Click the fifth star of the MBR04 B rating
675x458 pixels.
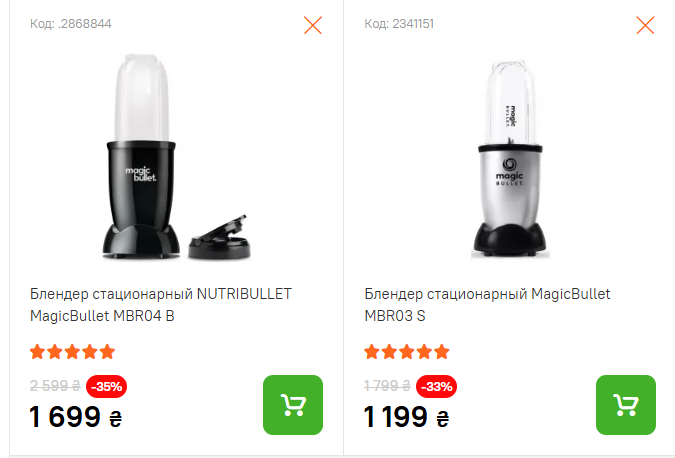[x=107, y=352]
